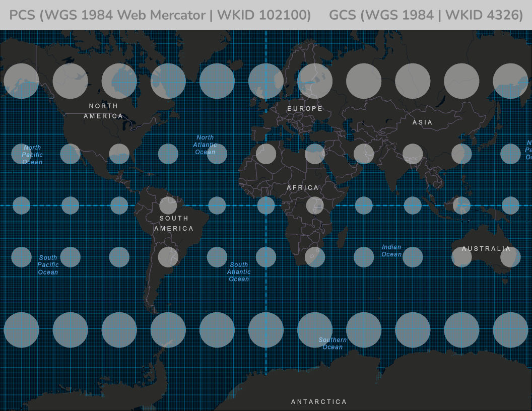Select the ANTARCTICA label on the map
The height and width of the screenshot is (411, 532).
coord(319,402)
